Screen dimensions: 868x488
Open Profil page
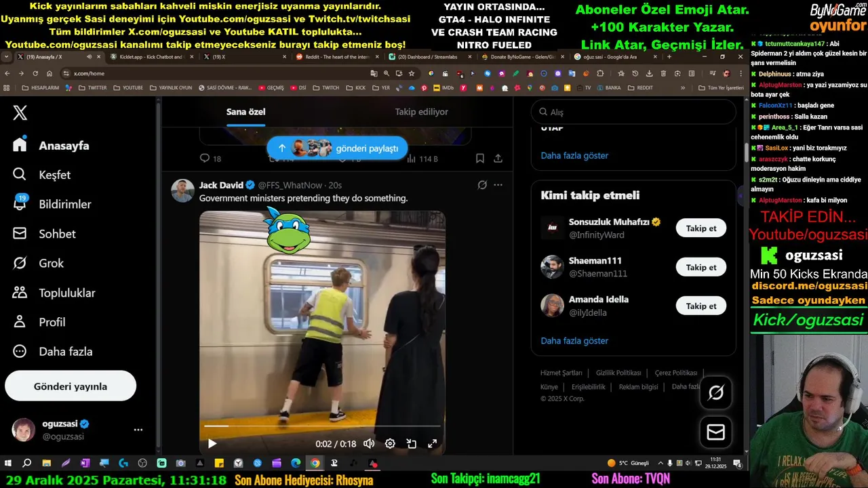39,322
